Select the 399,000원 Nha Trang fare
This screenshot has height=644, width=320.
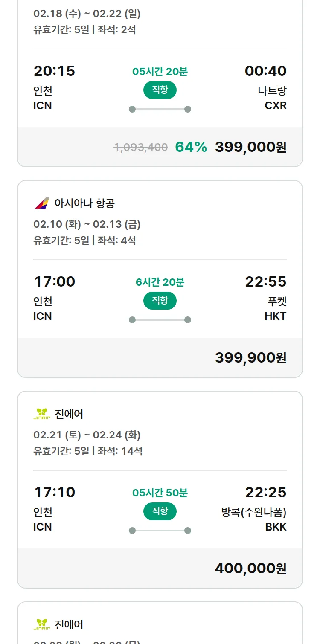point(250,147)
